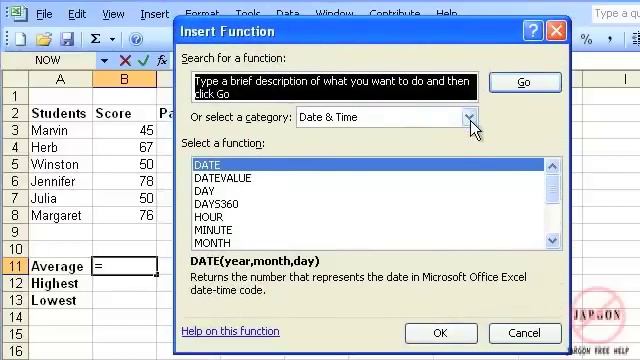Viewport: 640px width, 360px height.
Task: Click Marvin's score cell 45
Action: coord(124,131)
